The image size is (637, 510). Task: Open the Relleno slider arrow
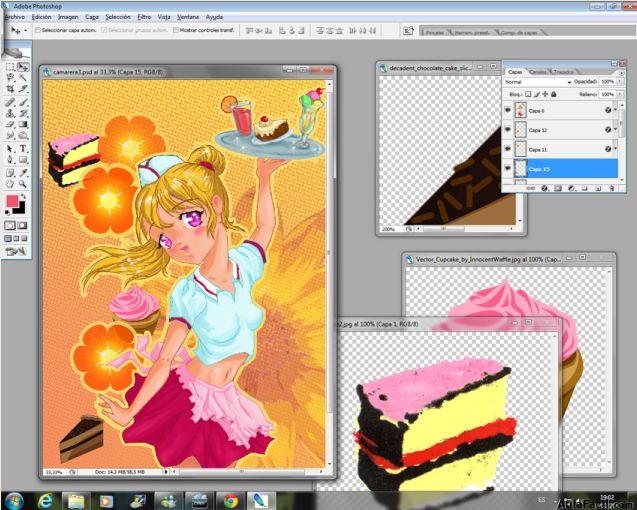click(620, 94)
